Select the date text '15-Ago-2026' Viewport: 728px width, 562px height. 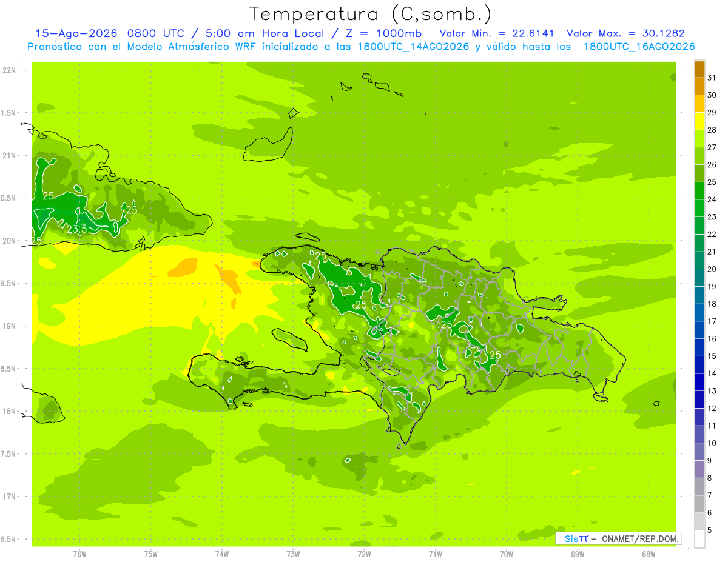coord(76,33)
